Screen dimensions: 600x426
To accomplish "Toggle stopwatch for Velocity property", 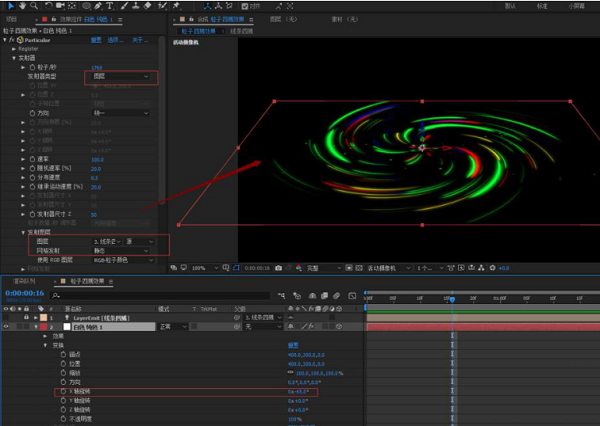I will 33,159.
